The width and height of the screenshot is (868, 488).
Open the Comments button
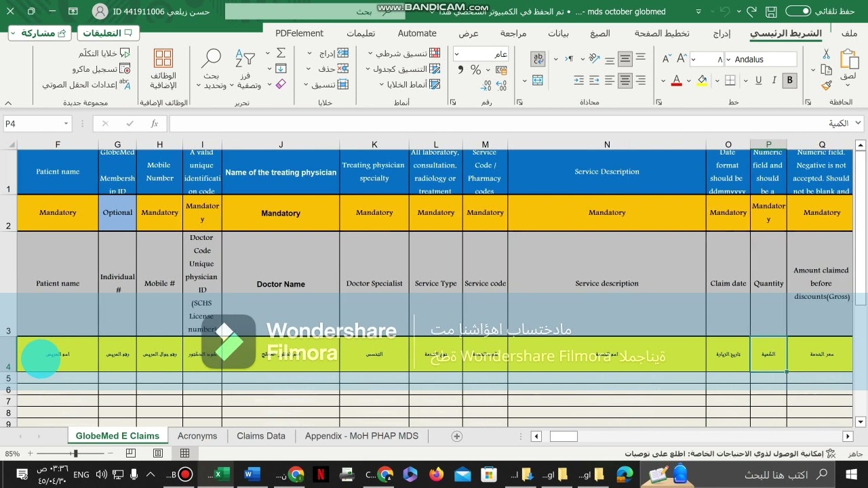tap(108, 33)
